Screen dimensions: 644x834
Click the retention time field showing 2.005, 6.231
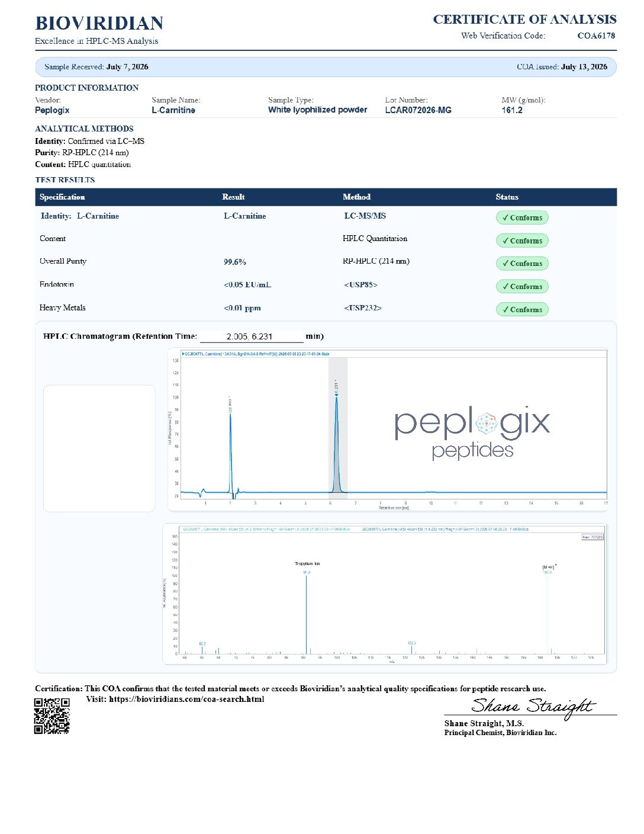coord(252,336)
